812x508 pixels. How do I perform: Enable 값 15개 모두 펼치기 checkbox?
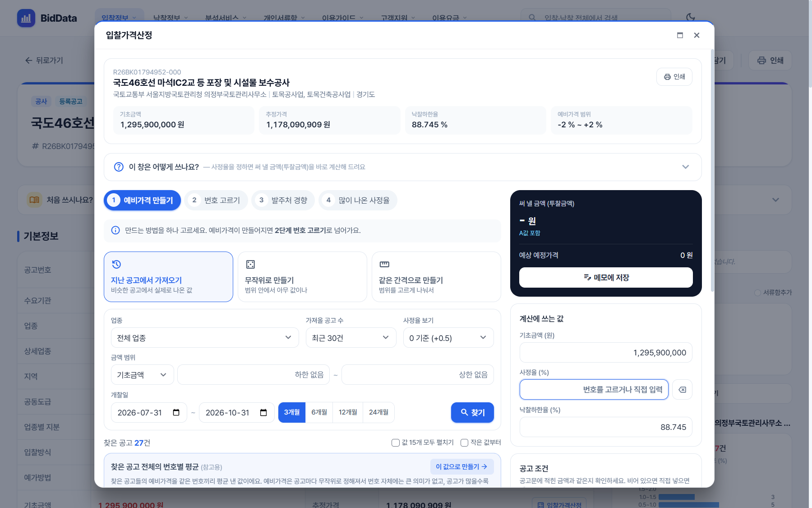tap(395, 443)
